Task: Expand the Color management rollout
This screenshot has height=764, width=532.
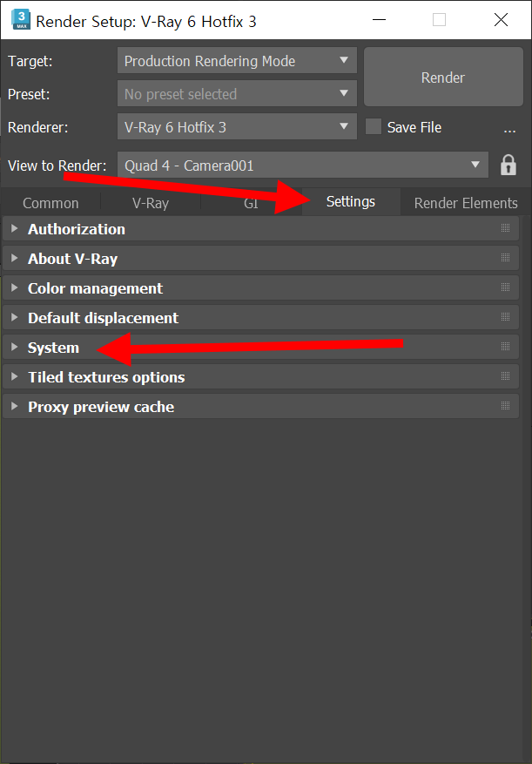Action: coord(260,288)
